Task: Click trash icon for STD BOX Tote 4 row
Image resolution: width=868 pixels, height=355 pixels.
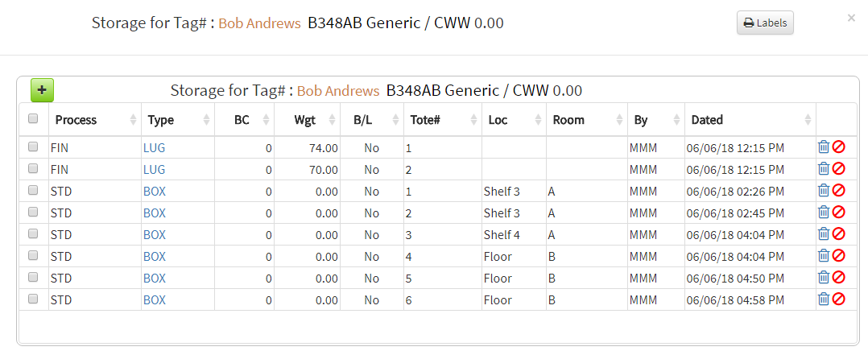Action: tap(824, 256)
